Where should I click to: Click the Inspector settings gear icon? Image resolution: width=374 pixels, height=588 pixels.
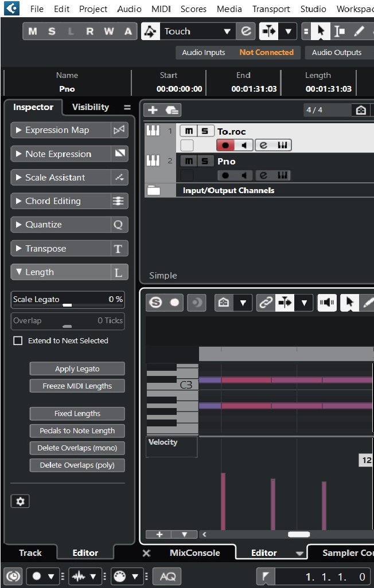[x=20, y=501]
